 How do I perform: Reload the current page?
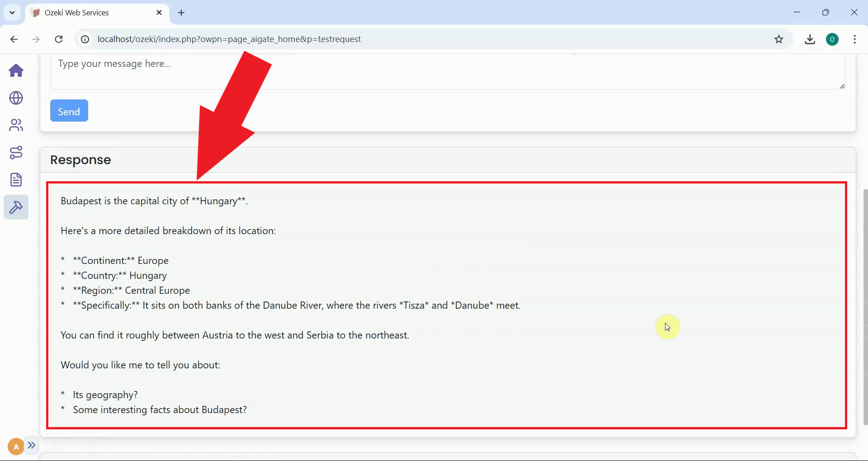[x=58, y=39]
